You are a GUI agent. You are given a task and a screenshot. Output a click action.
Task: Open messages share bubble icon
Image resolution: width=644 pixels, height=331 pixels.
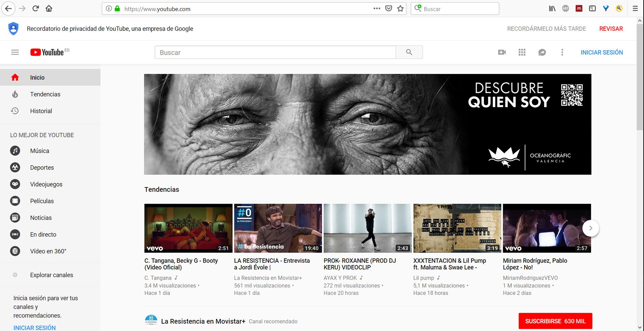pyautogui.click(x=542, y=52)
